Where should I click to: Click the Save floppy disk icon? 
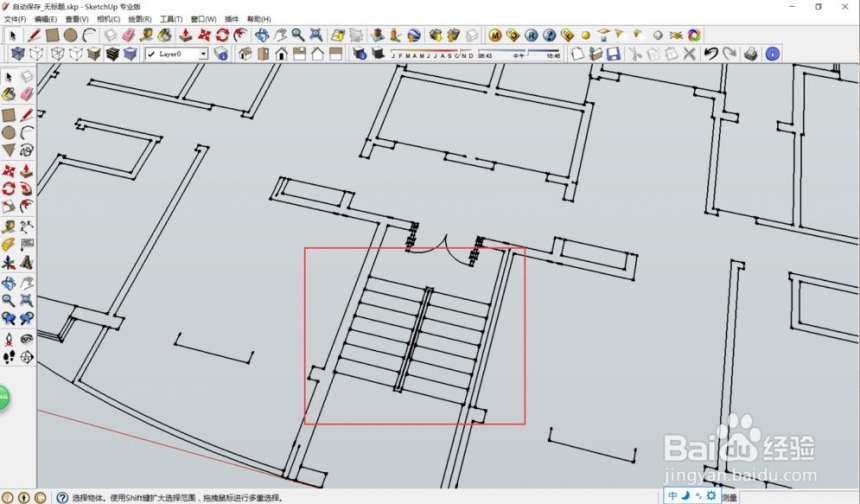613,54
